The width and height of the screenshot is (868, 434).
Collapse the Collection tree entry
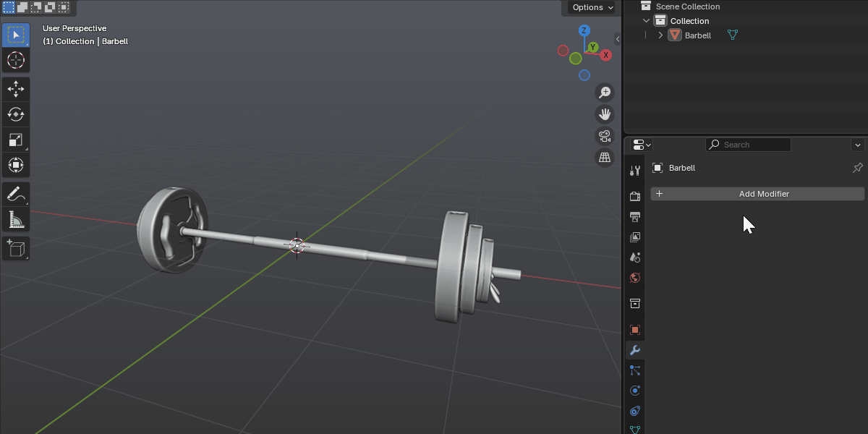click(x=647, y=21)
